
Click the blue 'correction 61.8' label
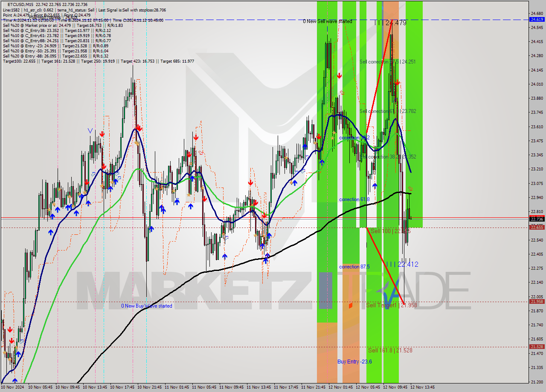click(354, 199)
